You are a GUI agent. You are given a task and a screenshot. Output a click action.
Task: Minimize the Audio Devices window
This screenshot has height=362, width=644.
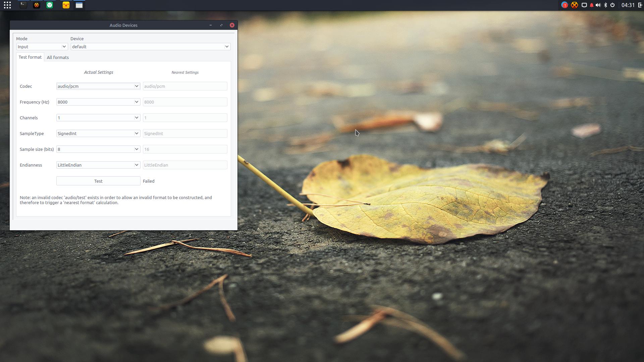211,25
